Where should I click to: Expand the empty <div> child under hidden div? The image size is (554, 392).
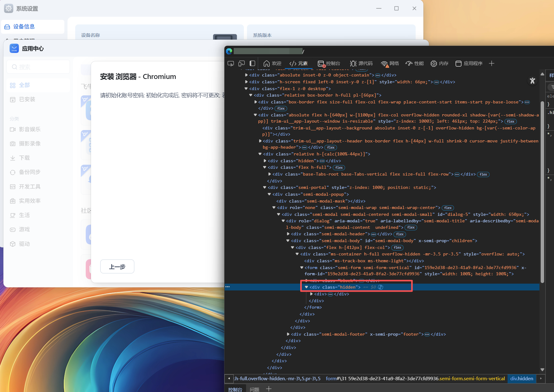pyautogui.click(x=311, y=294)
